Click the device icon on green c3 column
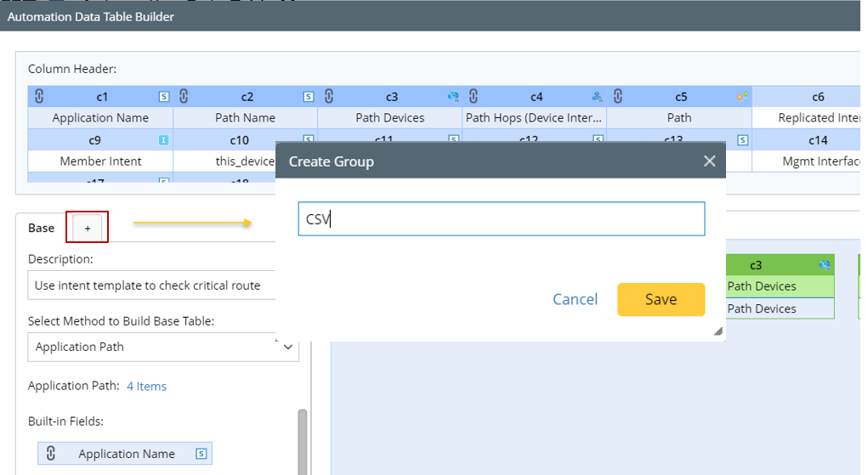The width and height of the screenshot is (868, 475). (x=824, y=265)
